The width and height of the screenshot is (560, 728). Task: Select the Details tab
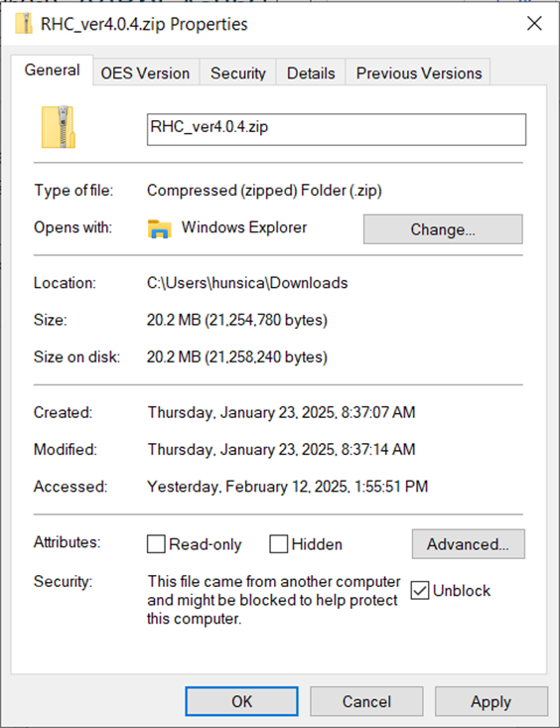click(x=311, y=73)
